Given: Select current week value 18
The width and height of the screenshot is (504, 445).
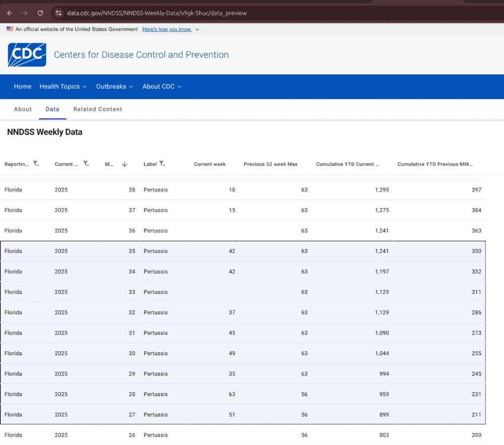Looking at the screenshot, I should pyautogui.click(x=232, y=190).
